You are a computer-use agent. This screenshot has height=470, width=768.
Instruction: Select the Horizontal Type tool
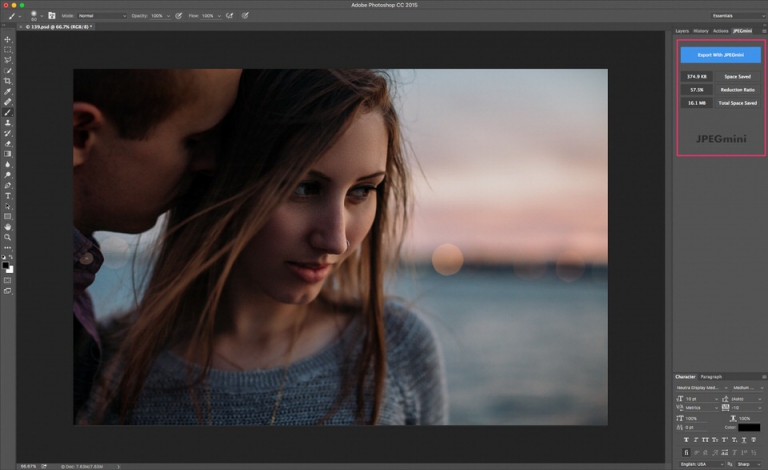pos(7,196)
